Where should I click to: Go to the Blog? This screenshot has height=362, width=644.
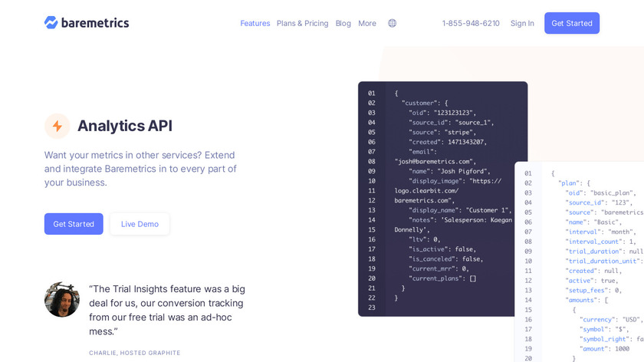343,24
